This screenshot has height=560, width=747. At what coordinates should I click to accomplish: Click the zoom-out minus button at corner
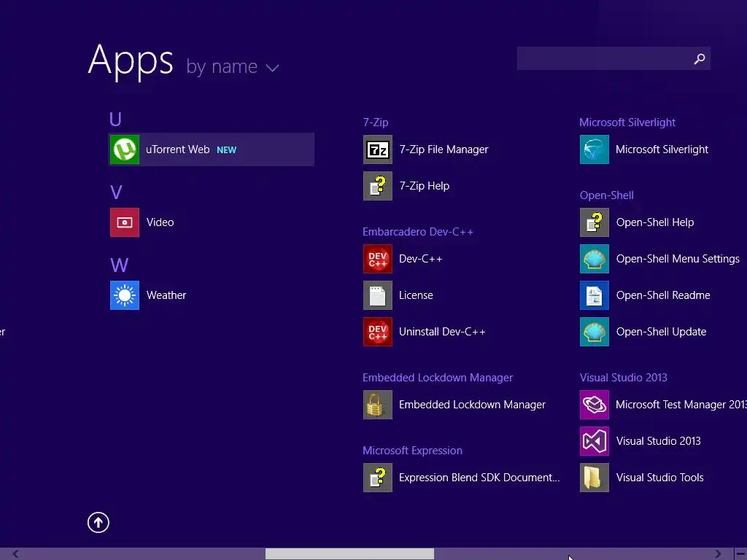click(x=741, y=554)
